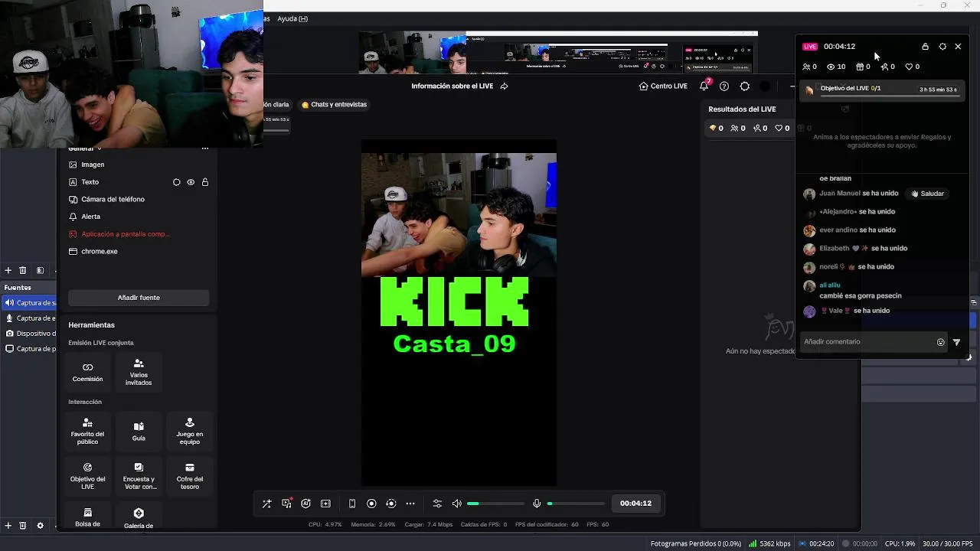
Task: Open the help question mark icon
Action: coord(724,86)
